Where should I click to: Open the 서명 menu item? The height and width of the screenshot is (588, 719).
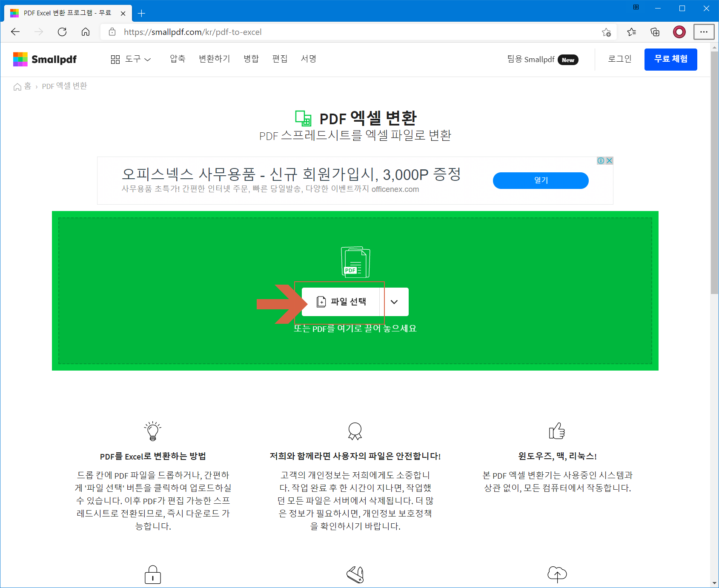point(309,59)
